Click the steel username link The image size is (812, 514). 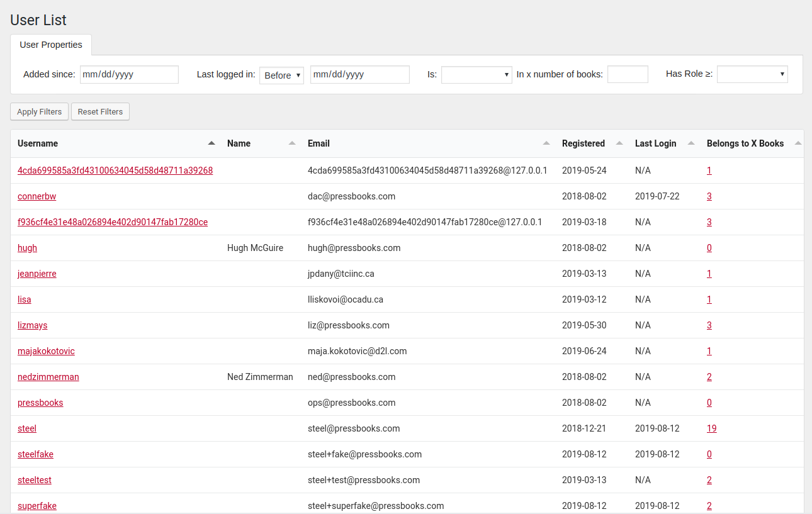(x=27, y=428)
